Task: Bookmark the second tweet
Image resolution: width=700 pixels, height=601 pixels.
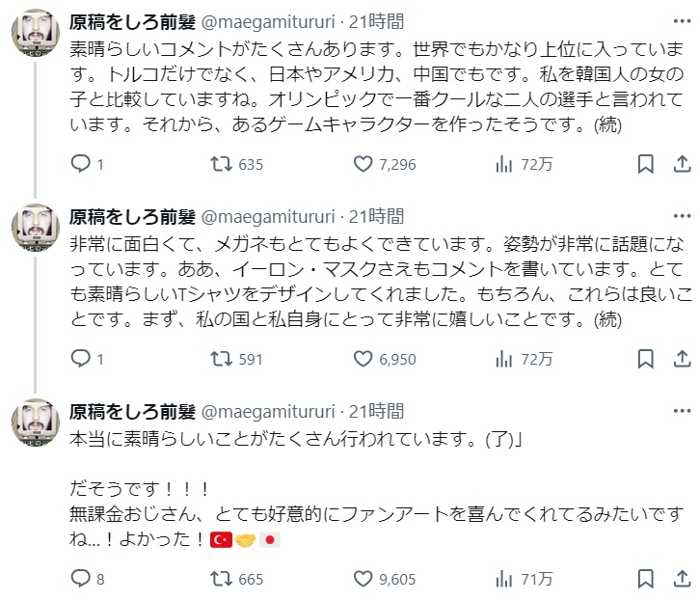Action: [646, 359]
